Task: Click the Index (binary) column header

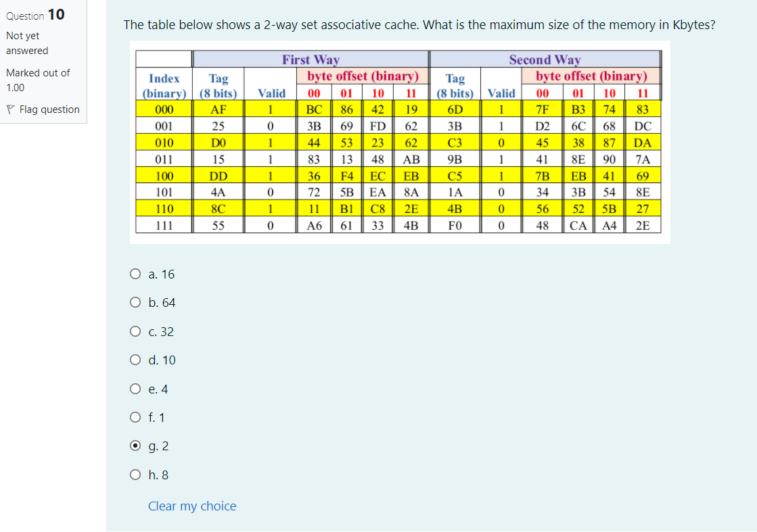Action: coord(164,85)
